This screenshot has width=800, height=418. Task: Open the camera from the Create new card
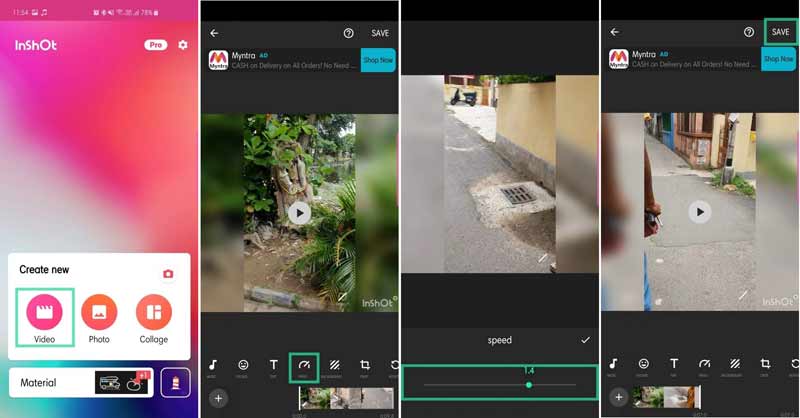168,274
